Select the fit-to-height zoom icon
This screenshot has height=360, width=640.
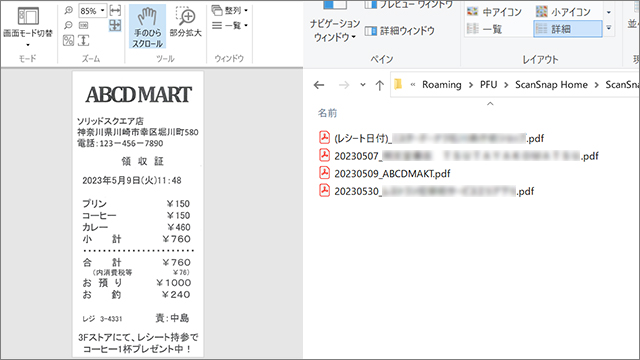83,40
